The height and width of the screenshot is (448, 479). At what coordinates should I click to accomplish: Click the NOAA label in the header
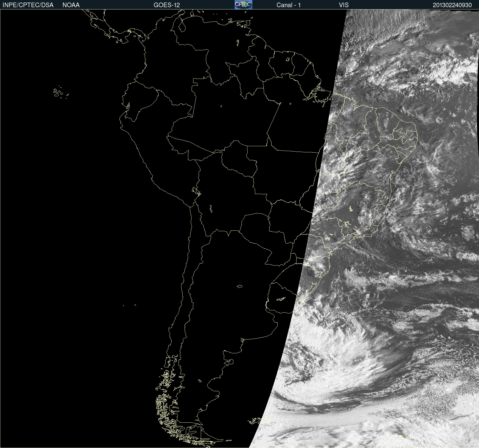(x=71, y=5)
